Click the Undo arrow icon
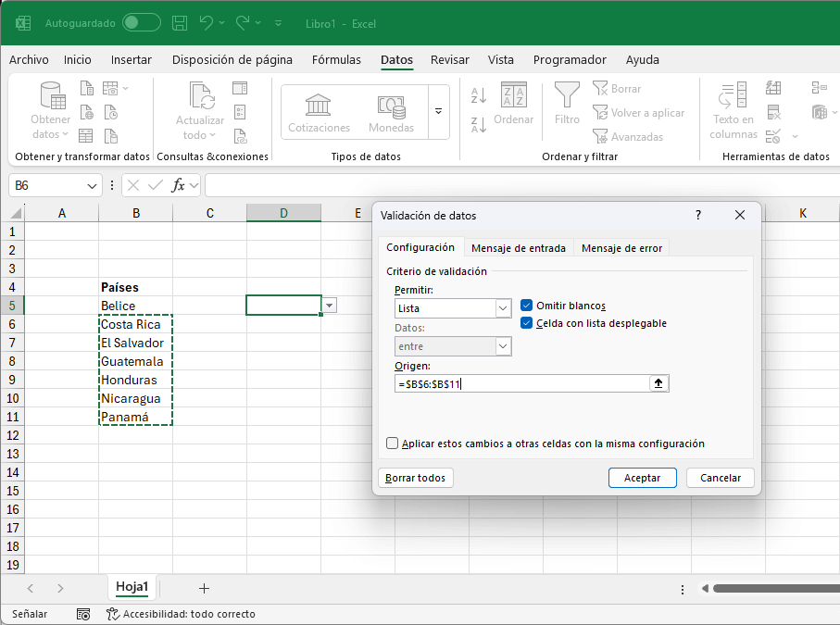This screenshot has width=840, height=625. (206, 23)
